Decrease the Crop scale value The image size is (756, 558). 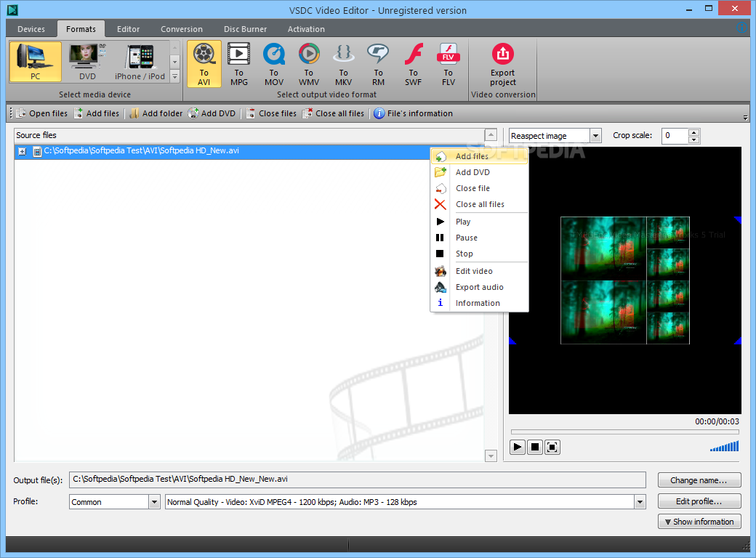(693, 139)
